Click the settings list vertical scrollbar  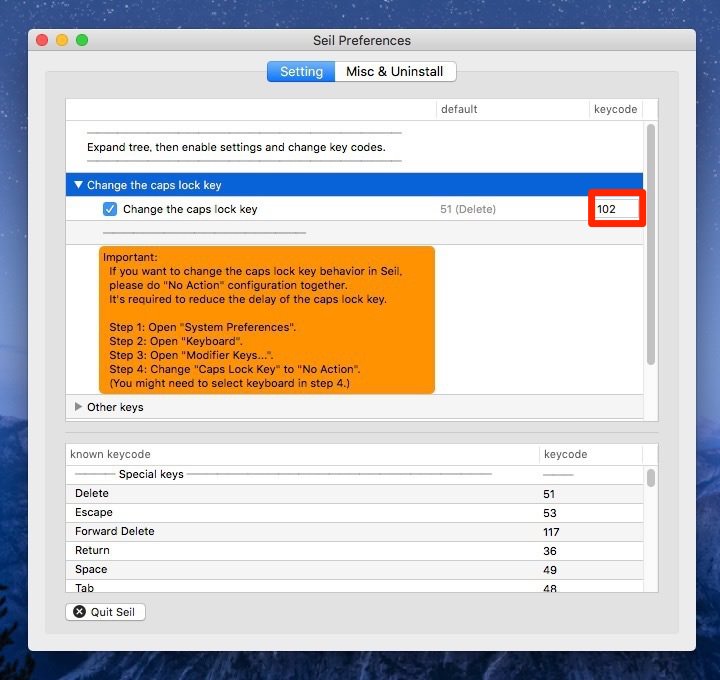point(651,244)
